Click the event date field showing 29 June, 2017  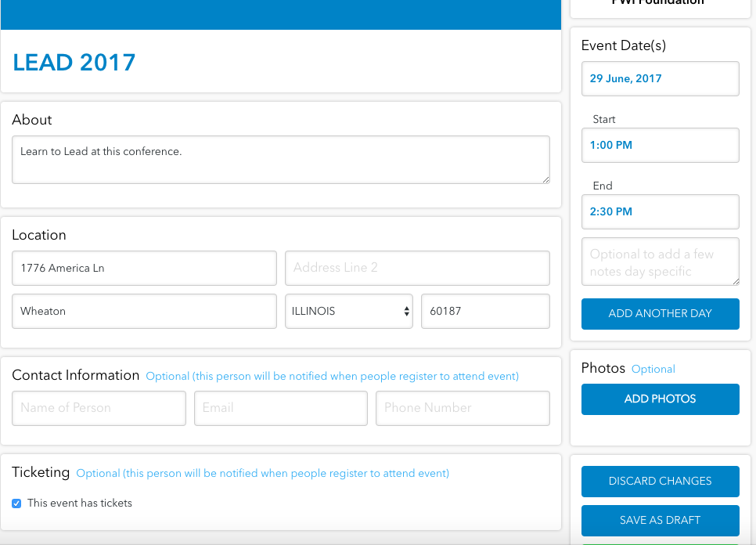pos(660,78)
